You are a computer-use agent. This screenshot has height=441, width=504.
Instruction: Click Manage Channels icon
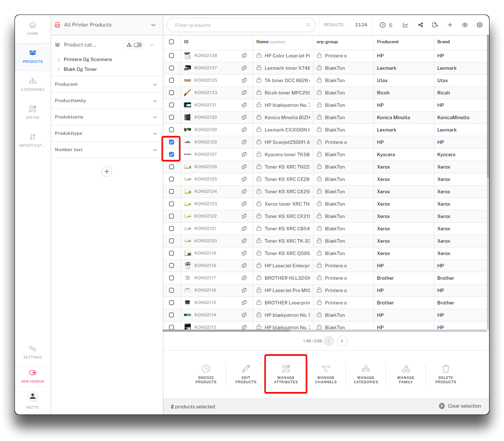tap(326, 369)
